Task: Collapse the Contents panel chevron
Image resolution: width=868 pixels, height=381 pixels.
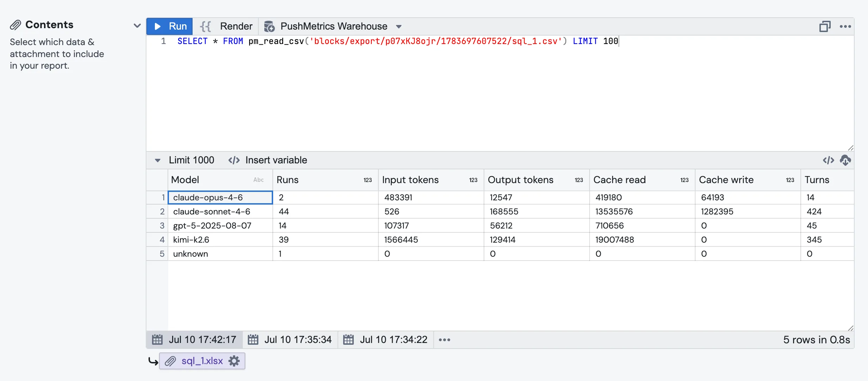Action: coord(137,25)
